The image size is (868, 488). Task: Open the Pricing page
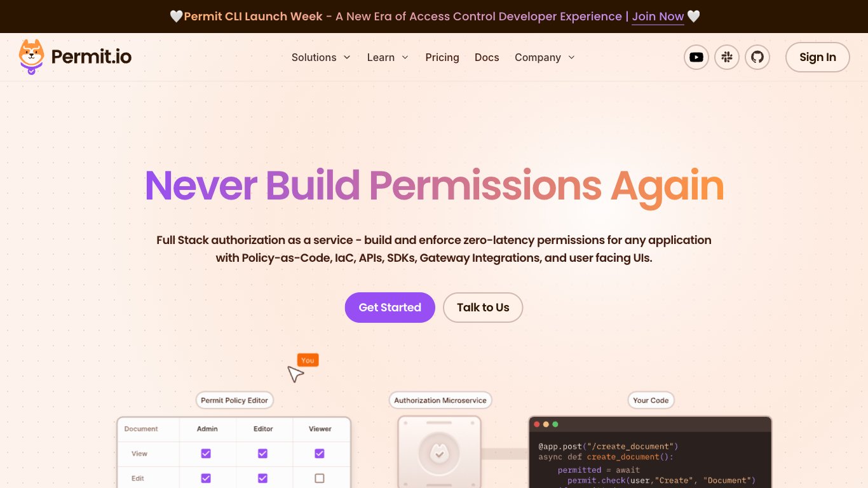pos(442,57)
